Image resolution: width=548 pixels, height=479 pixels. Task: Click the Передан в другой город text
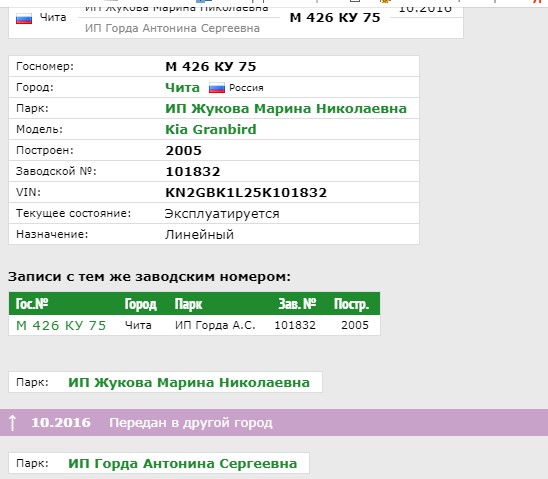coord(191,423)
